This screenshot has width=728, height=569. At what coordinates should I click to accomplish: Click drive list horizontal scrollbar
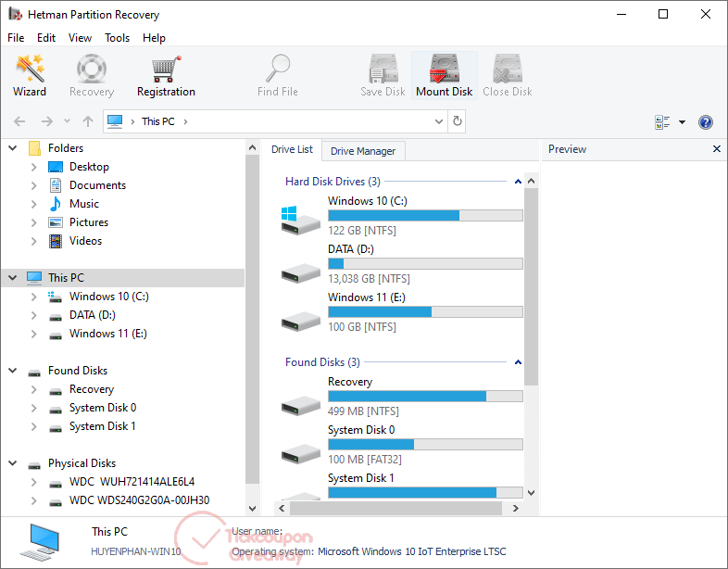pos(395,508)
